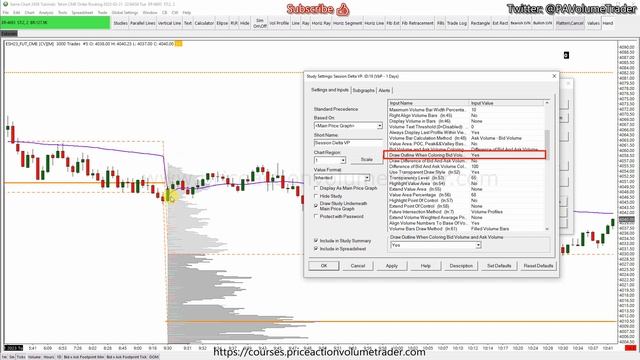Viewport: 640px width, 360px height.
Task: Click inputs list scroll down arrow
Action: [x=547, y=229]
